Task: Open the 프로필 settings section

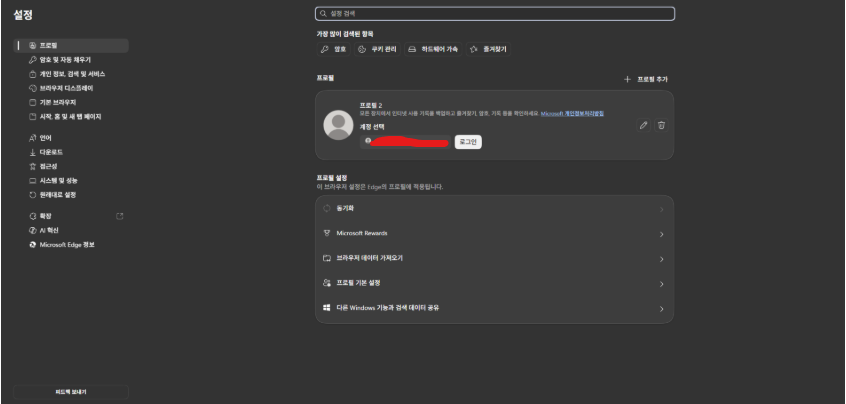Action: pos(71,46)
